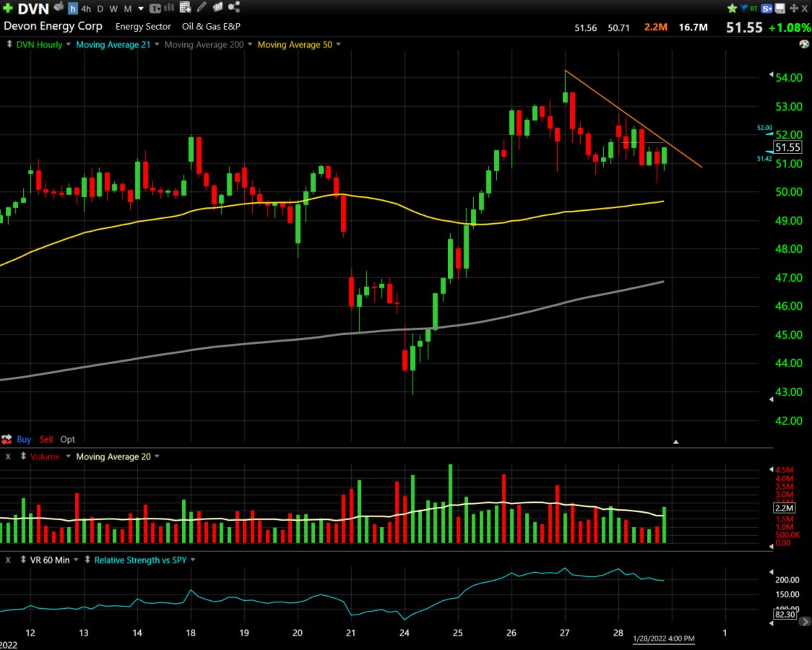Switch to the Daily 'D' timeframe
Viewport: 812px width, 650px height.
point(100,9)
